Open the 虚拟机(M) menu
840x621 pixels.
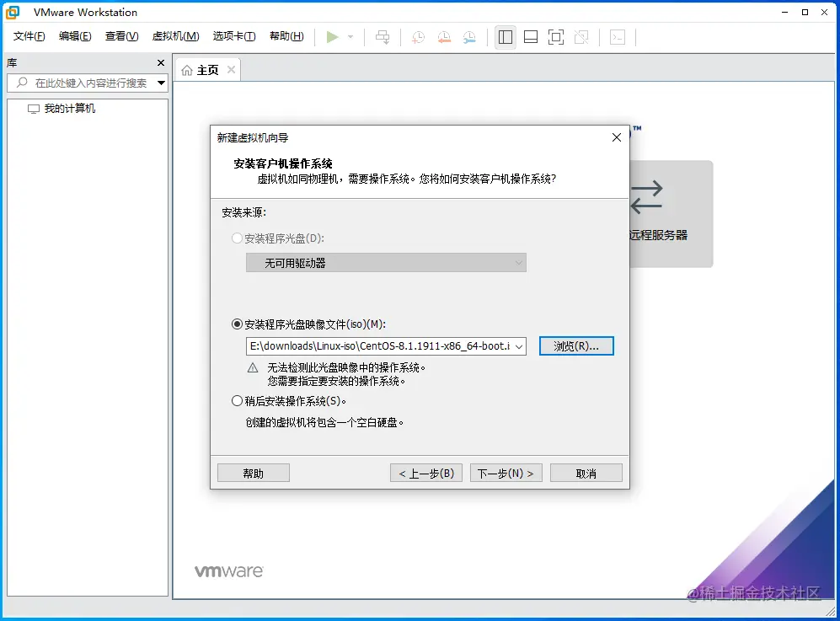point(174,36)
